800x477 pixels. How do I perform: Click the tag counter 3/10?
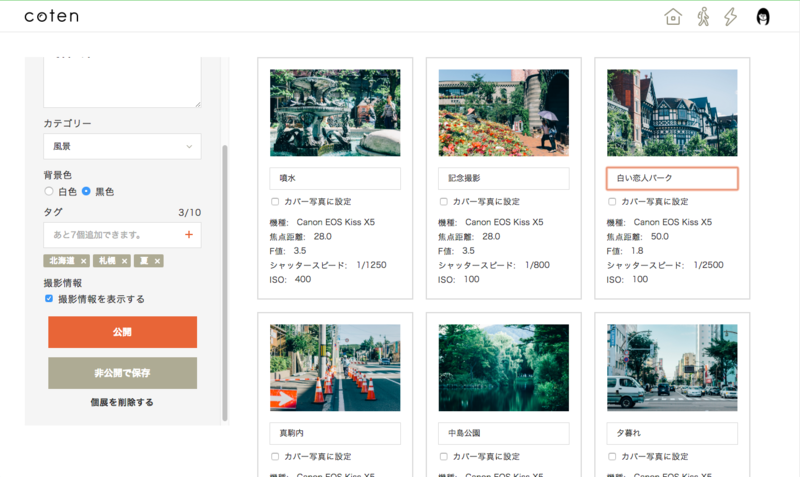(189, 212)
